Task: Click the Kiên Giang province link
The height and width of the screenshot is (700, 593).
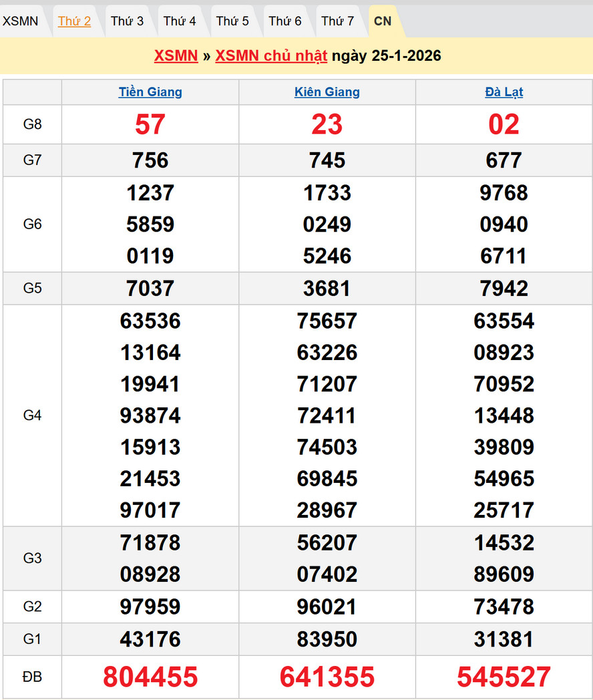Action: tap(327, 92)
